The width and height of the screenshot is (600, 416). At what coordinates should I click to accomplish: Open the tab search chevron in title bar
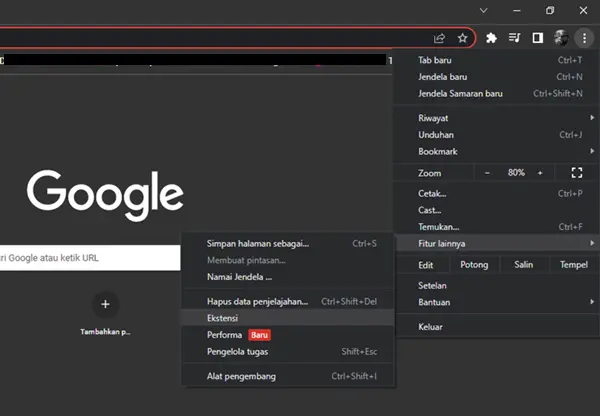click(x=484, y=10)
